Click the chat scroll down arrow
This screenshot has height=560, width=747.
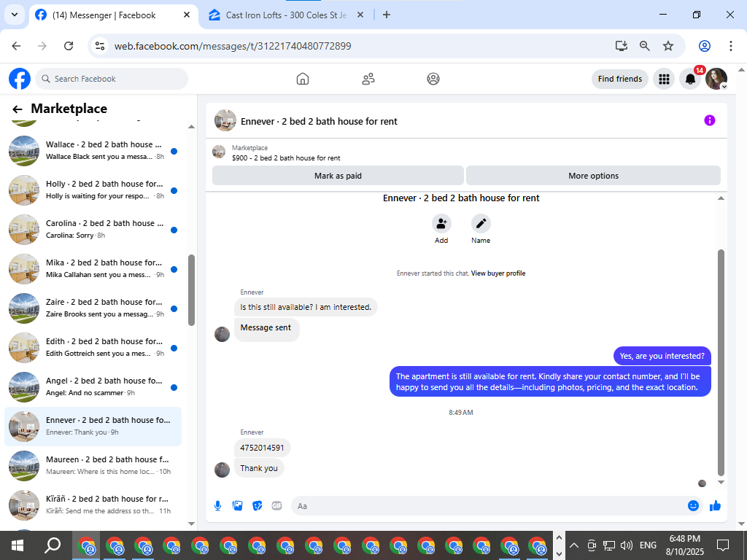point(721,483)
